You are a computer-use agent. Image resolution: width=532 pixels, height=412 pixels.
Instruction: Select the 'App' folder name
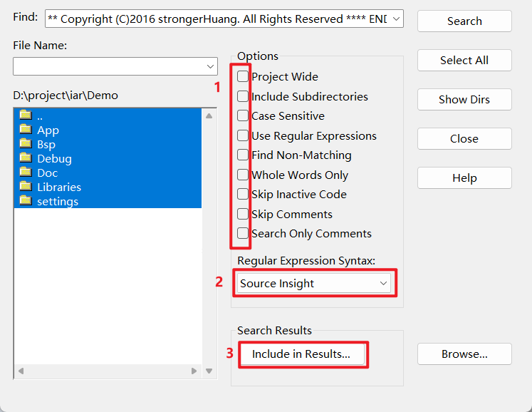pyautogui.click(x=48, y=130)
